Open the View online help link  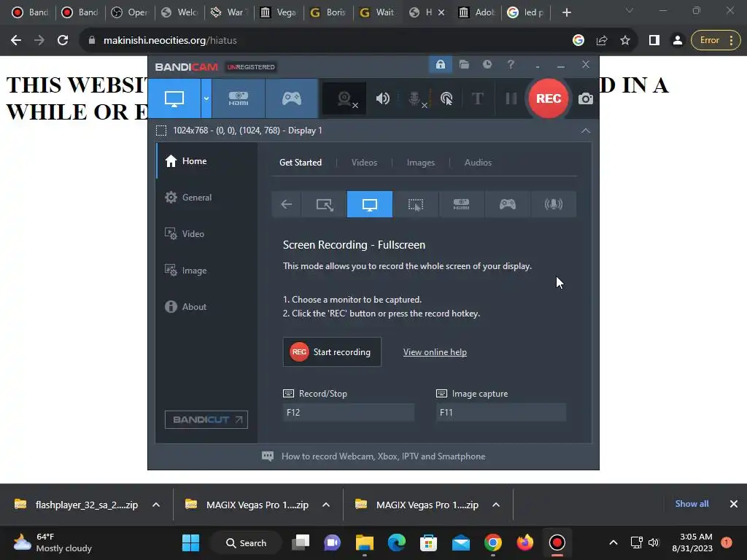[x=435, y=352]
